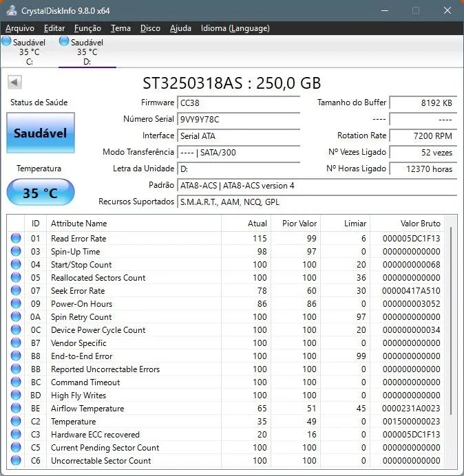Click the status orb for Current Pending Sector Count

(16, 447)
